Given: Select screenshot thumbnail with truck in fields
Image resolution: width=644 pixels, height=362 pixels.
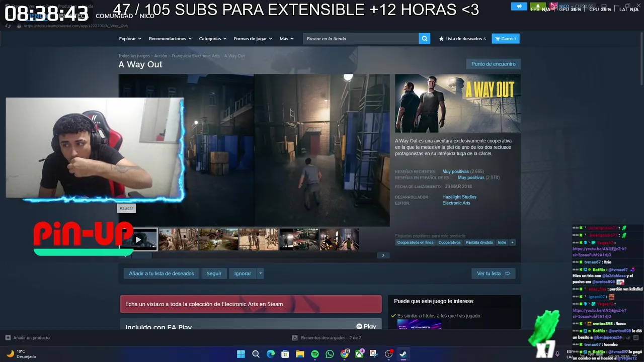Looking at the screenshot, I should coord(218,239).
